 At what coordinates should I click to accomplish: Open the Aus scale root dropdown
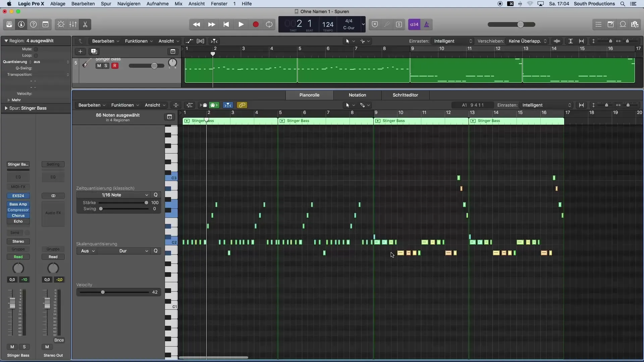(87, 251)
